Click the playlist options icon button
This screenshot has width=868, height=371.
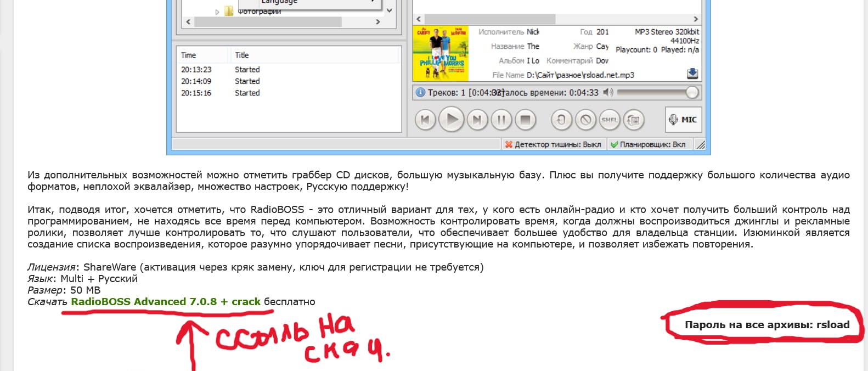pyautogui.click(x=634, y=120)
